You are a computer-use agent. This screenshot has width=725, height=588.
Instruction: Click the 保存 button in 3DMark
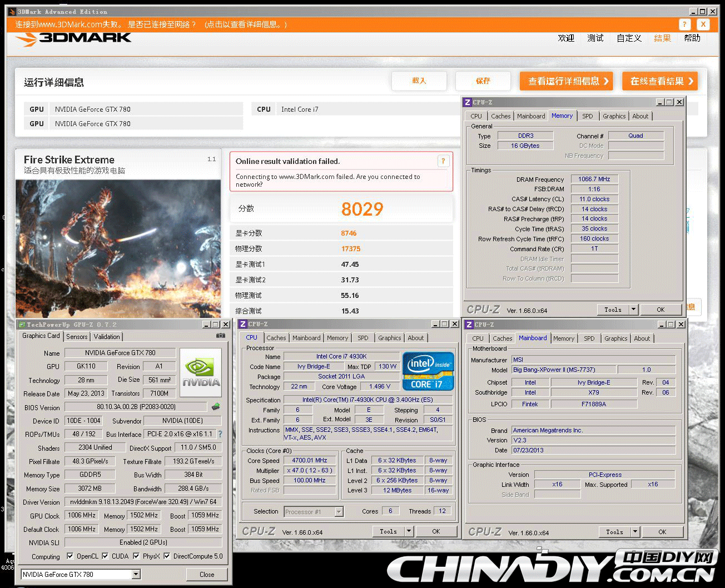(483, 81)
